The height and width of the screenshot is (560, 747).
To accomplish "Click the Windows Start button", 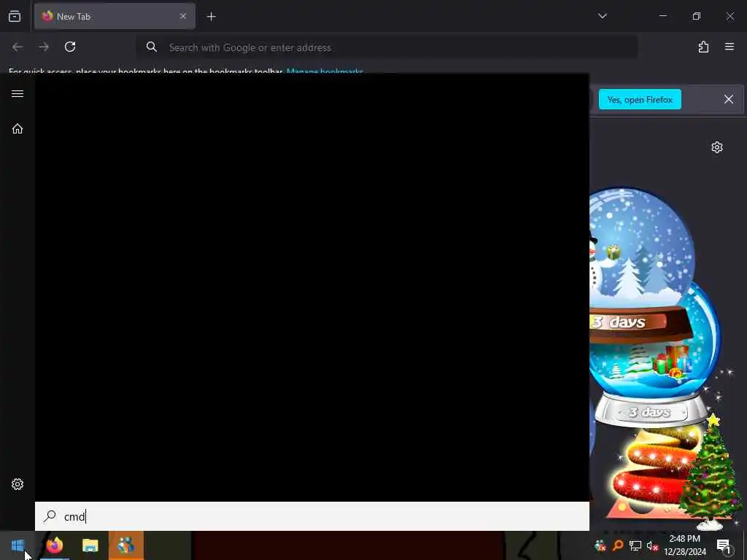I will click(x=18, y=545).
